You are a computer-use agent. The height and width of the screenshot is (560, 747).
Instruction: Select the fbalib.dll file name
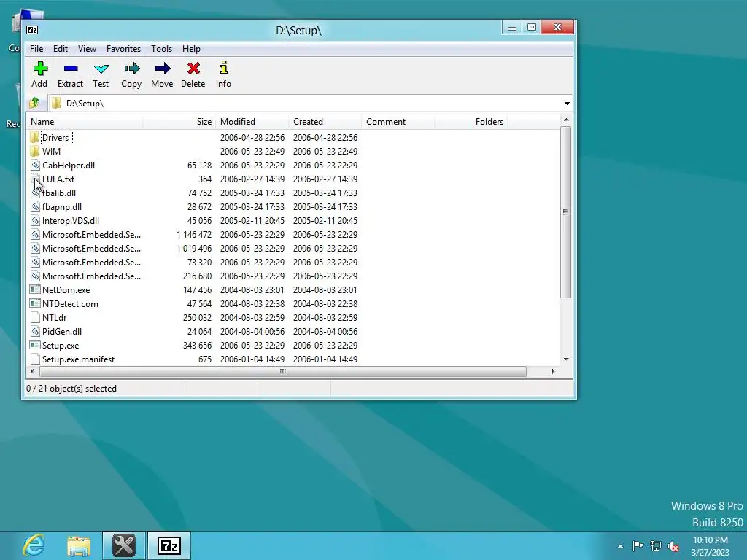[59, 192]
